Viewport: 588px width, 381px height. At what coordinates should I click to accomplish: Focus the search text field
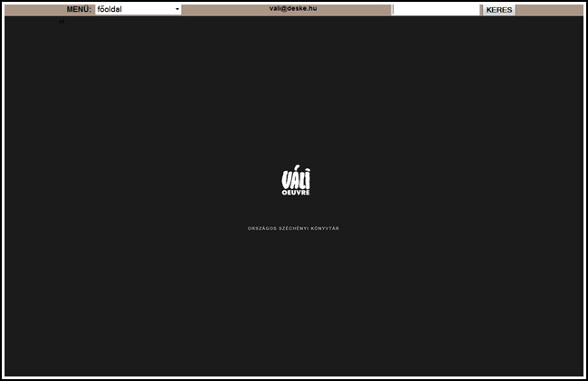coord(436,10)
